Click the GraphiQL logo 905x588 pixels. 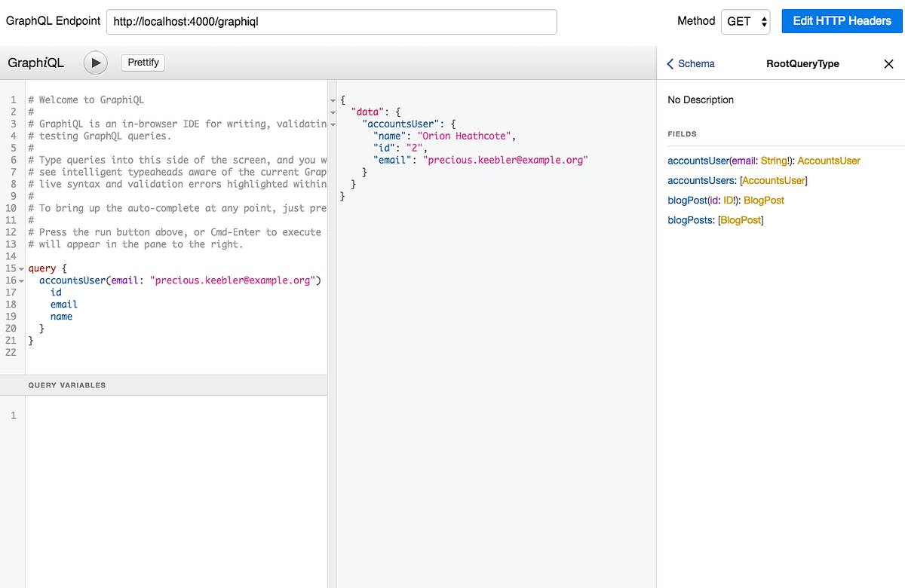pos(35,63)
